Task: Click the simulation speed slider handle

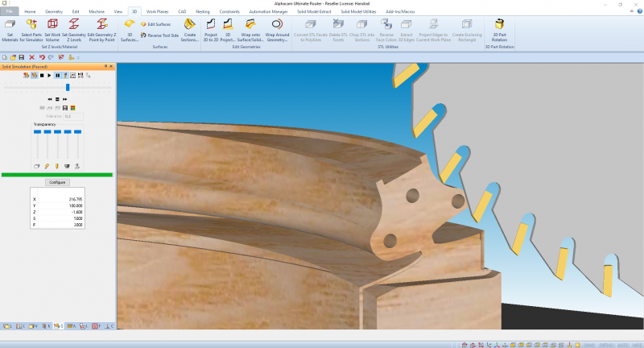Action: (x=68, y=87)
